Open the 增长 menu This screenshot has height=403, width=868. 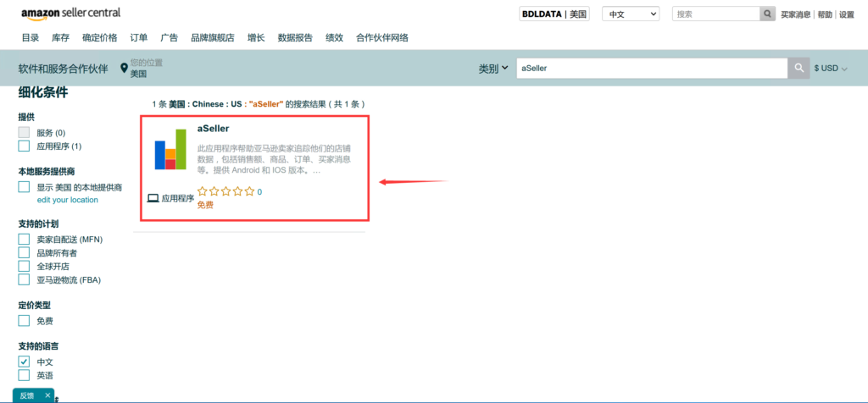(256, 37)
